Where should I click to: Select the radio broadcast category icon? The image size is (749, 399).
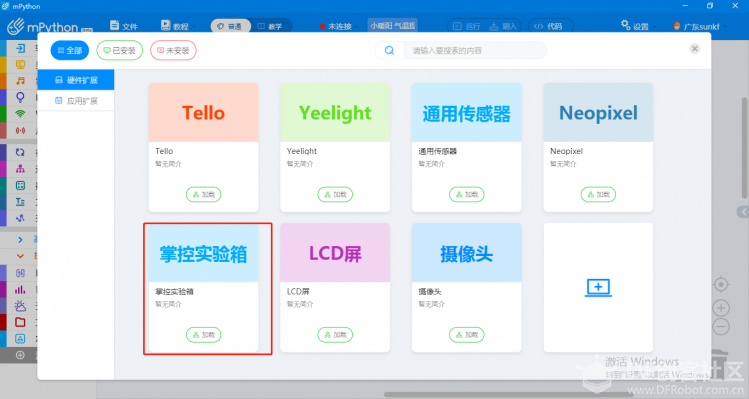(20, 130)
